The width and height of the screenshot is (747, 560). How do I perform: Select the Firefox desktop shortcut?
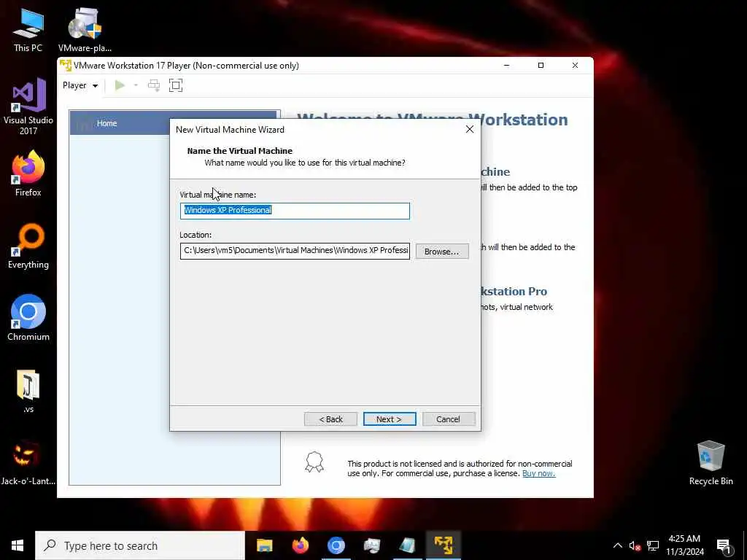[28, 174]
